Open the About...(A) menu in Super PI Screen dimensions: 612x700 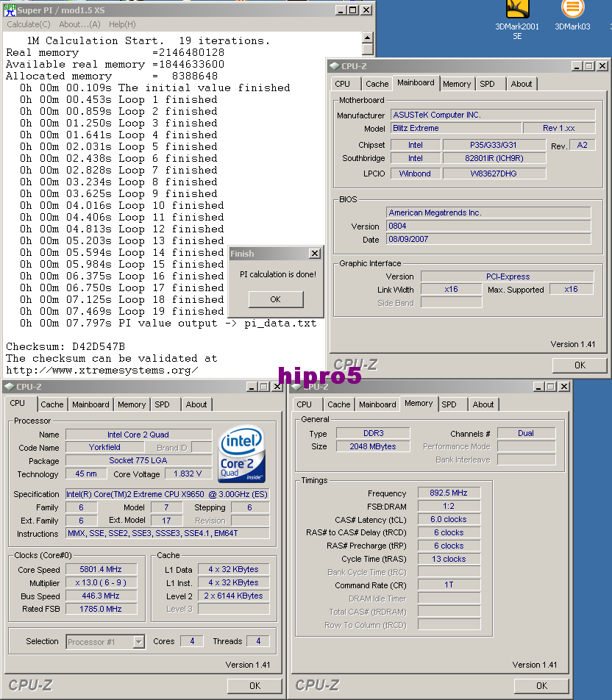[79, 24]
